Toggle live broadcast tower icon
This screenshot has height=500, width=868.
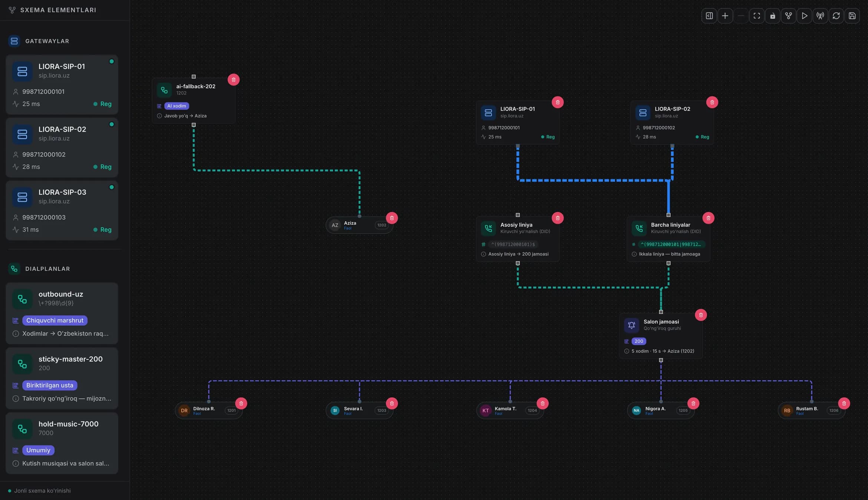tap(821, 16)
